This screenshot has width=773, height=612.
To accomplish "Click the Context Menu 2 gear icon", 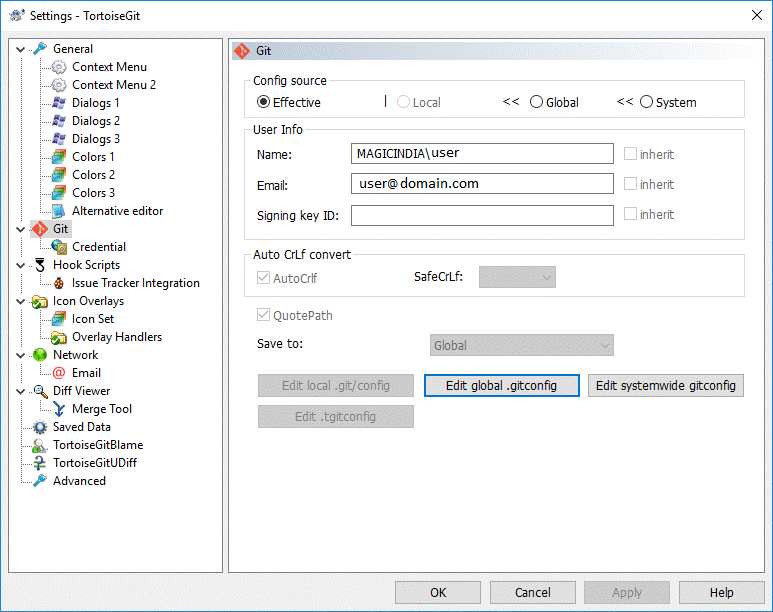I will (x=59, y=85).
